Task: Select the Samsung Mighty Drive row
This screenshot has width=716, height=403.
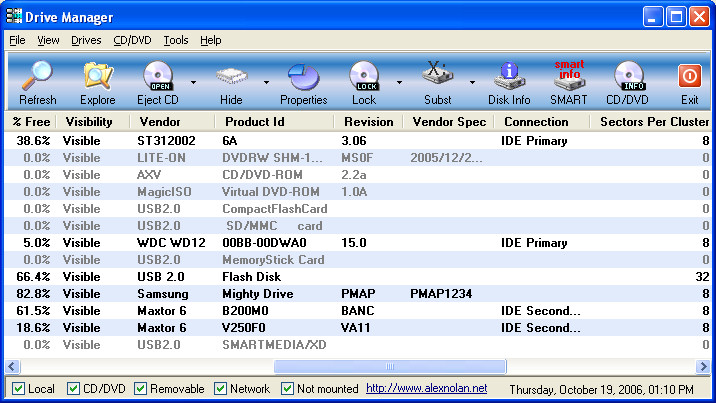Action: pyautogui.click(x=358, y=294)
